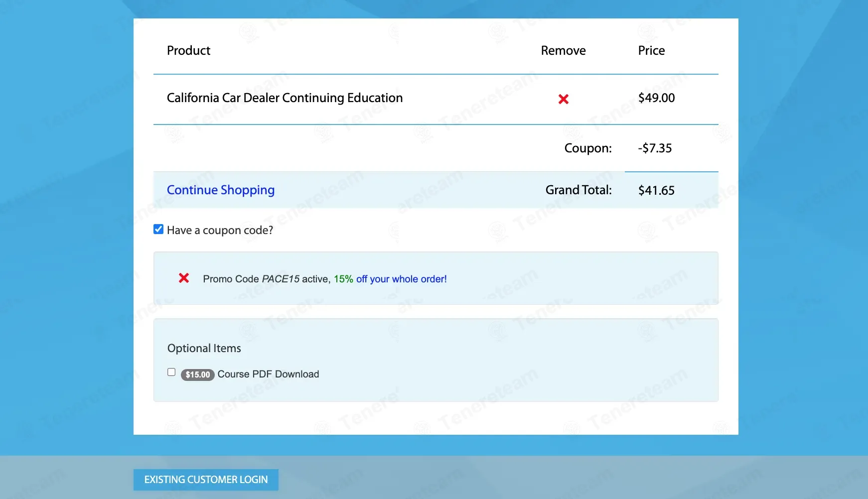The image size is (868, 499).
Task: Click the 'California Car Dealer Continuing Education' product name
Action: [x=285, y=98]
